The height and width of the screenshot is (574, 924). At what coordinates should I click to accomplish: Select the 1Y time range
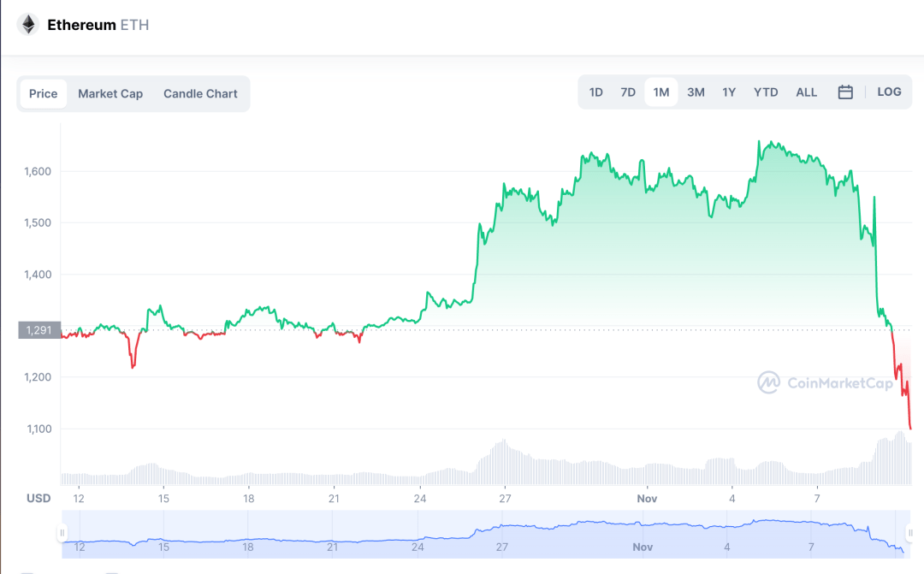(x=729, y=92)
